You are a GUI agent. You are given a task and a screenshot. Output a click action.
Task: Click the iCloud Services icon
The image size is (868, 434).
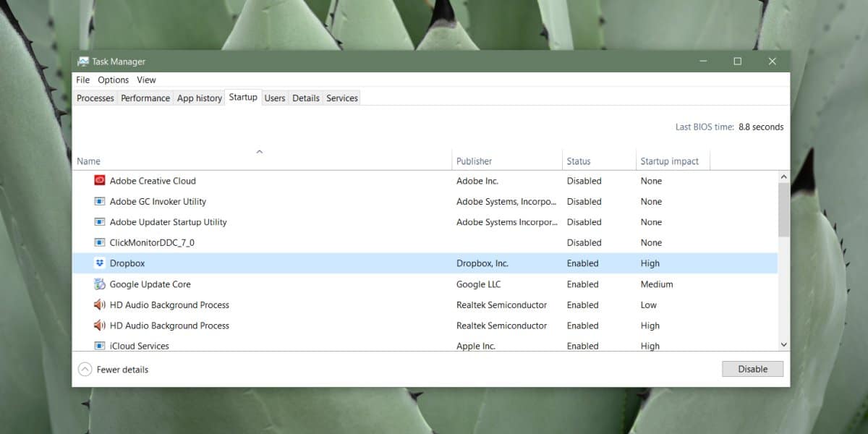98,346
